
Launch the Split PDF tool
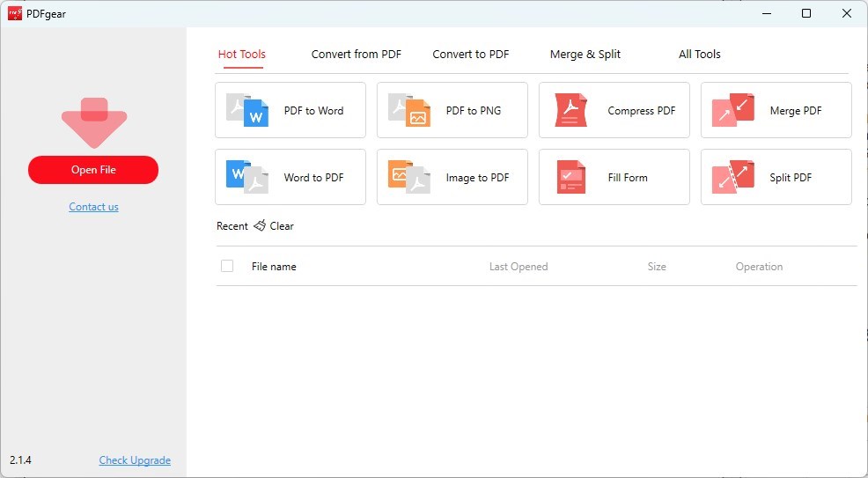tap(776, 177)
